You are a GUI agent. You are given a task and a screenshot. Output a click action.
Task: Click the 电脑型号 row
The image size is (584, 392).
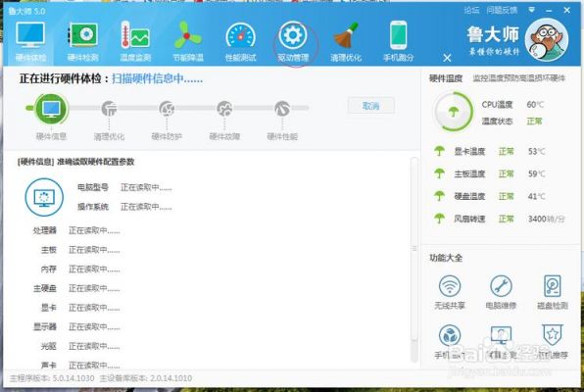point(124,187)
